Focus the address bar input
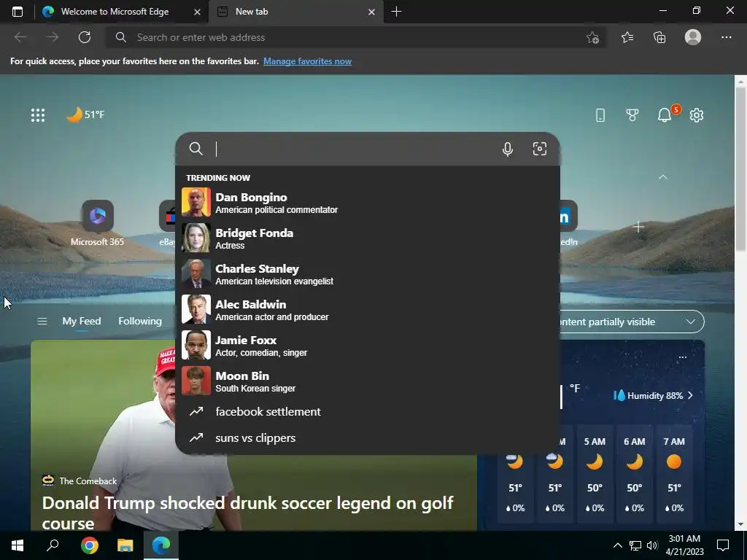The height and width of the screenshot is (560, 747). [352, 37]
